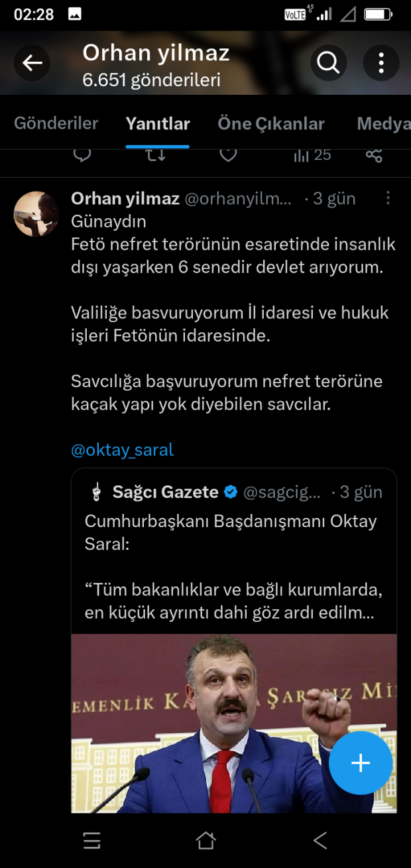This screenshot has height=868, width=411.
Task: Open profile search magnifier
Action: click(x=328, y=63)
